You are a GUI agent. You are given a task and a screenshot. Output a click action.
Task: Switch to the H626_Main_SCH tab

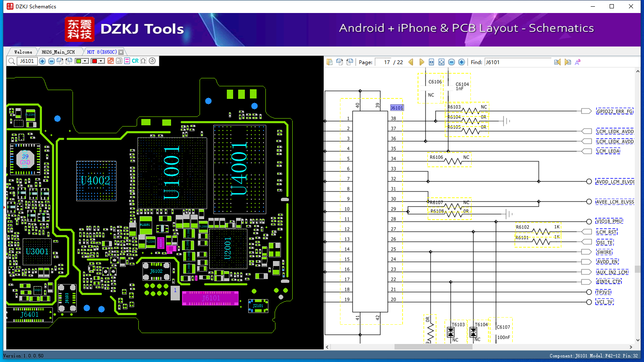pyautogui.click(x=58, y=52)
